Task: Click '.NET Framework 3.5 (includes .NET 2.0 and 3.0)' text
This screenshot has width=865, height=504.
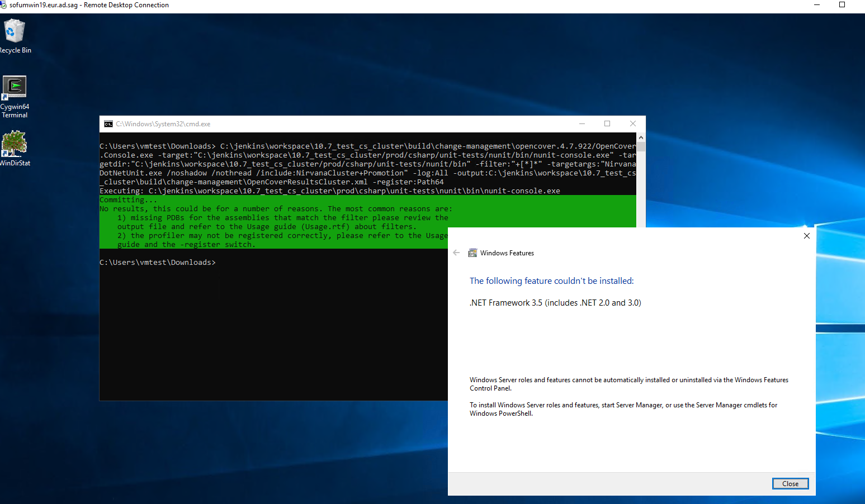Action: click(555, 303)
